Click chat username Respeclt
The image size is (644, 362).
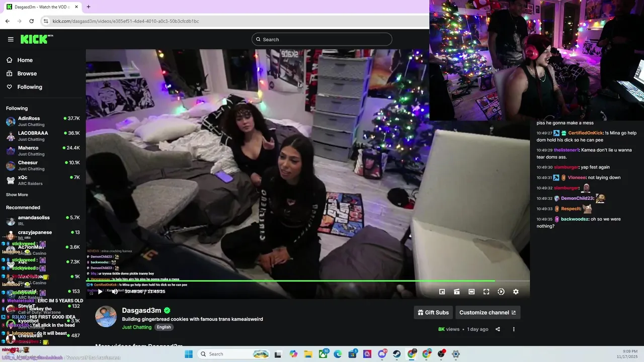(571, 209)
